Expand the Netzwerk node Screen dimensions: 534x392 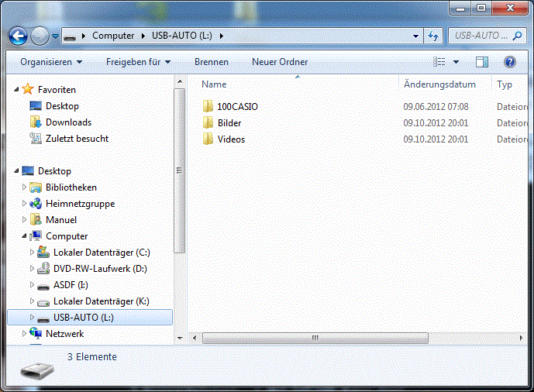24,333
